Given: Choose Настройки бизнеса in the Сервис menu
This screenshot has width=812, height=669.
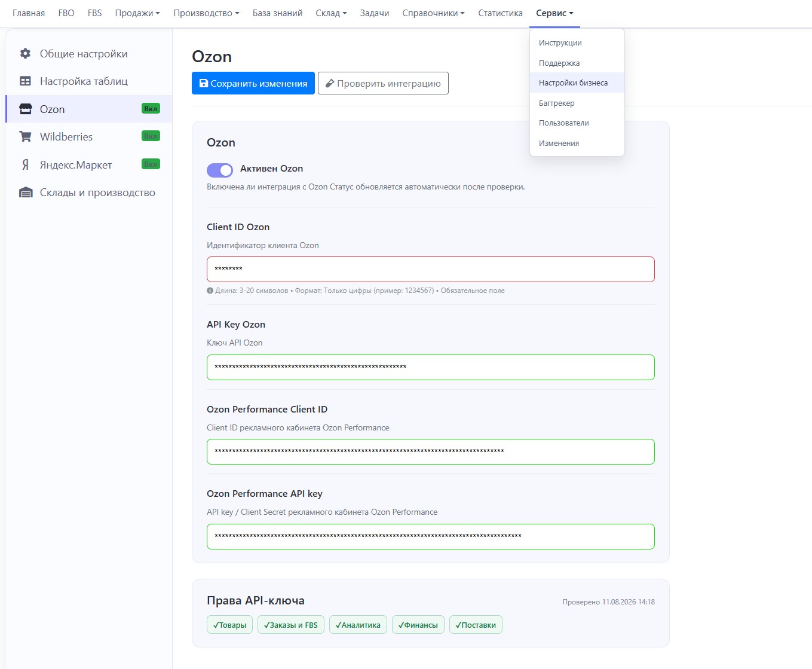Looking at the screenshot, I should coord(577,83).
